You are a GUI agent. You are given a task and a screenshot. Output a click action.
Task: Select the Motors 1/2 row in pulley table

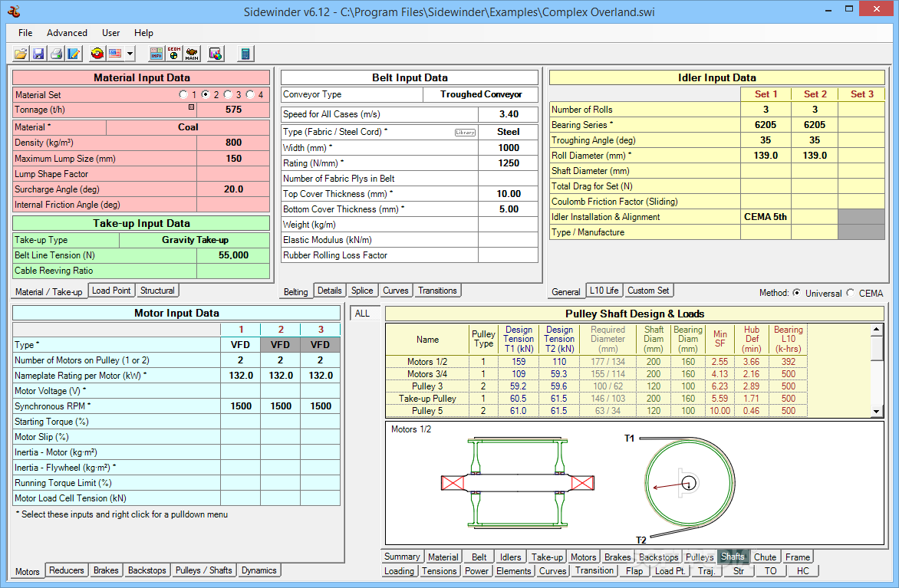pos(596,362)
